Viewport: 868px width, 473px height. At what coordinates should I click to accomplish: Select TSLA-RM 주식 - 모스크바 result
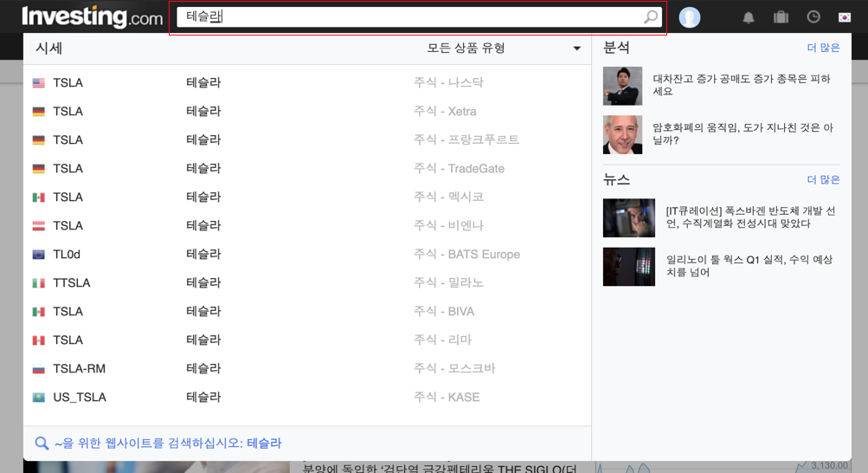tap(307, 369)
